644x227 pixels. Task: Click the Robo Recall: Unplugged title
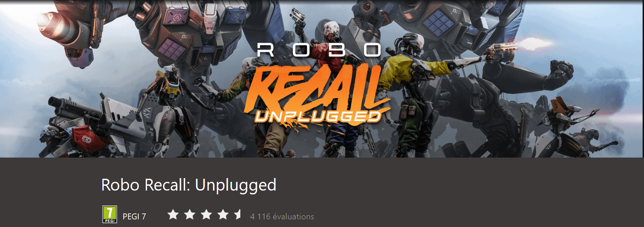[x=189, y=185]
